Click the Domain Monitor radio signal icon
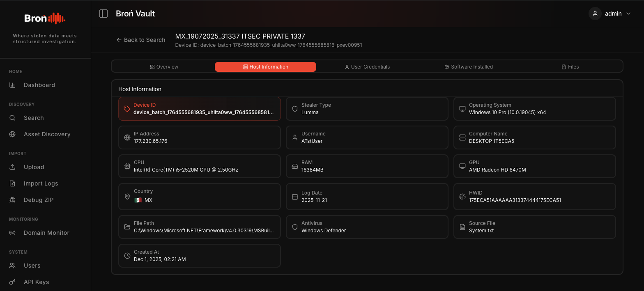 click(x=12, y=233)
